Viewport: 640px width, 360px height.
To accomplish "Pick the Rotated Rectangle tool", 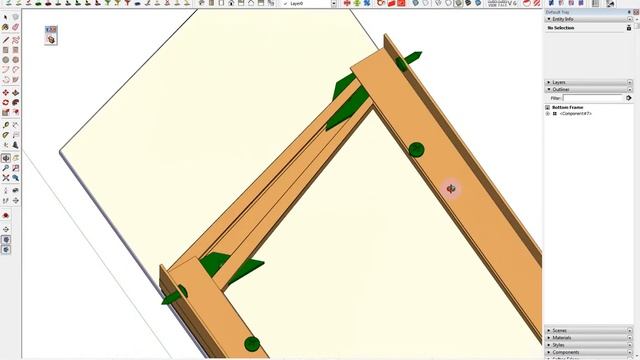I will (16, 50).
